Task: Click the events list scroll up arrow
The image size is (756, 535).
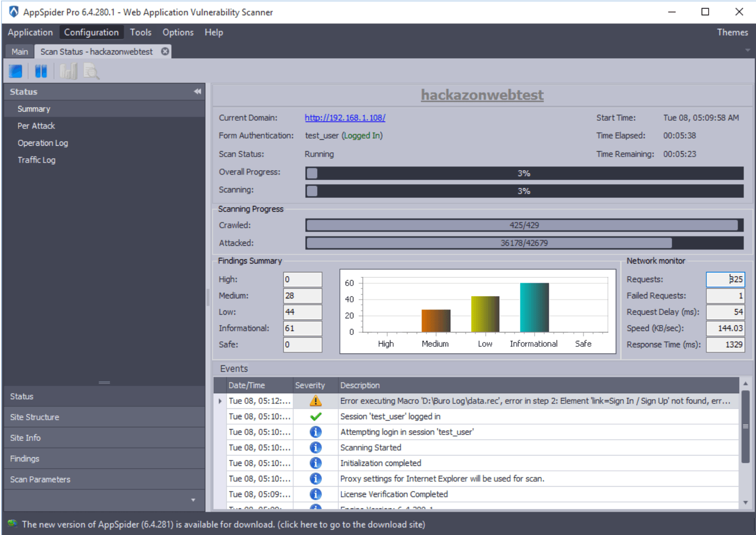Action: click(746, 384)
